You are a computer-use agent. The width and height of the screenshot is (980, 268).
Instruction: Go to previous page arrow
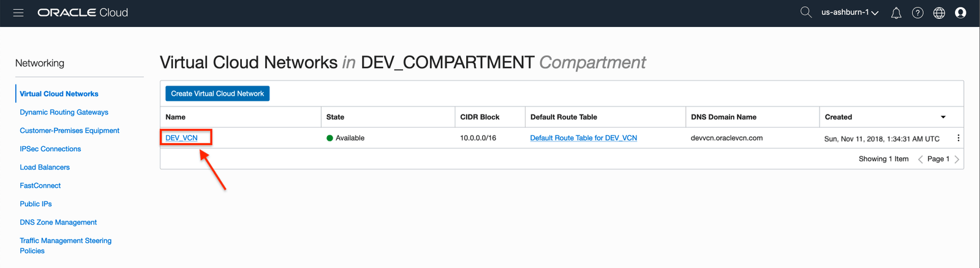tap(920, 159)
